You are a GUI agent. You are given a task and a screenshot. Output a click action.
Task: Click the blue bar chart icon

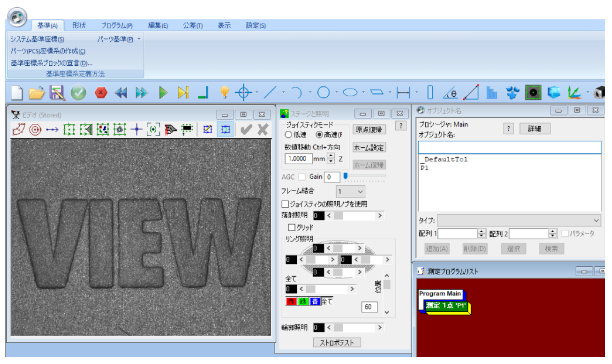[x=492, y=93]
